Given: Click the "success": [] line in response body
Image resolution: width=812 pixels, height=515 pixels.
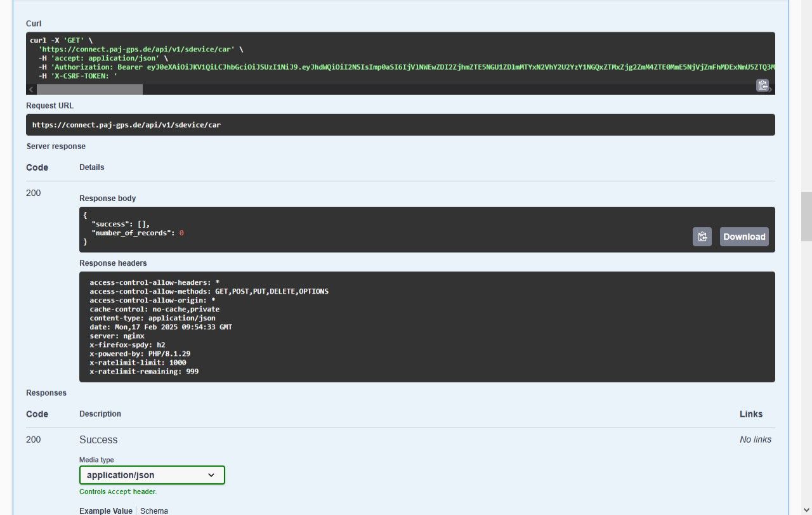Looking at the screenshot, I should tap(121, 224).
